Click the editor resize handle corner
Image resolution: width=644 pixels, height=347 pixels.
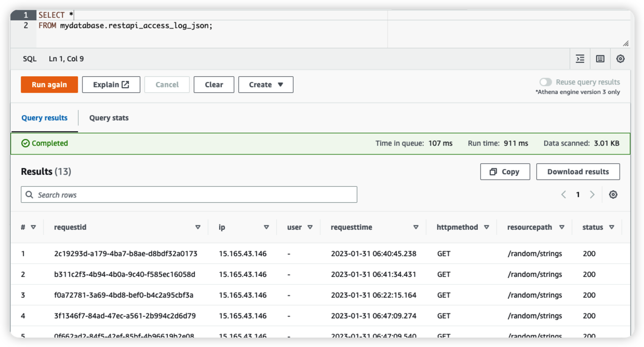[626, 44]
